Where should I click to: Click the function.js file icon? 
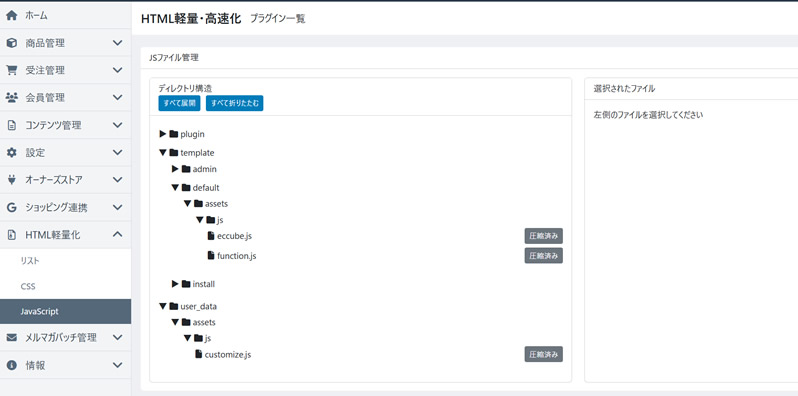click(x=211, y=256)
